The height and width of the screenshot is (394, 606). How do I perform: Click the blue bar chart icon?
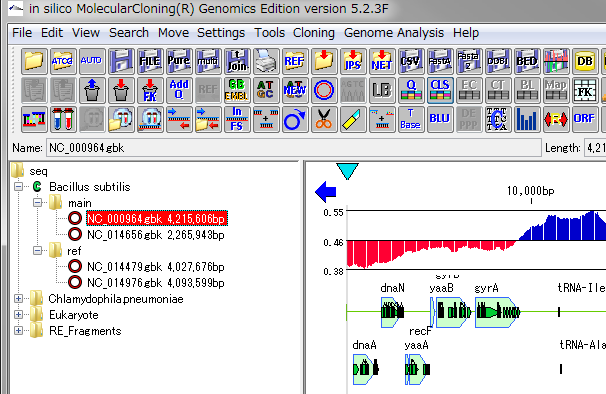(x=527, y=119)
